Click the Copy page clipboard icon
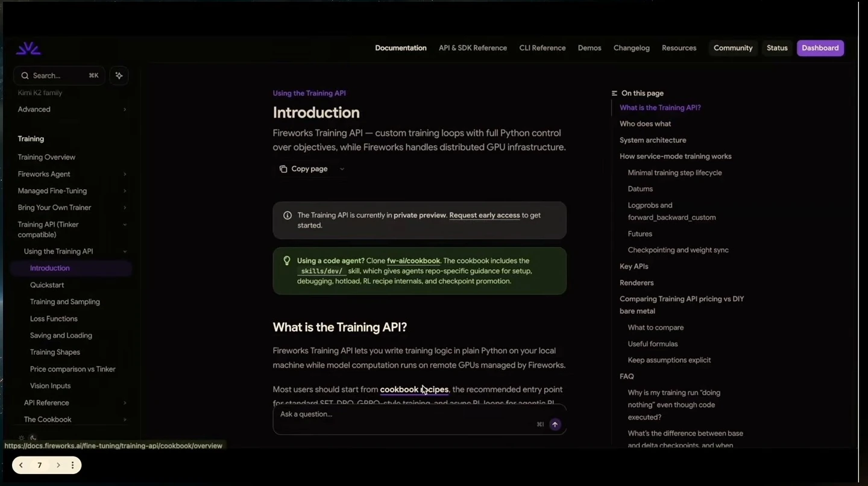 [283, 169]
